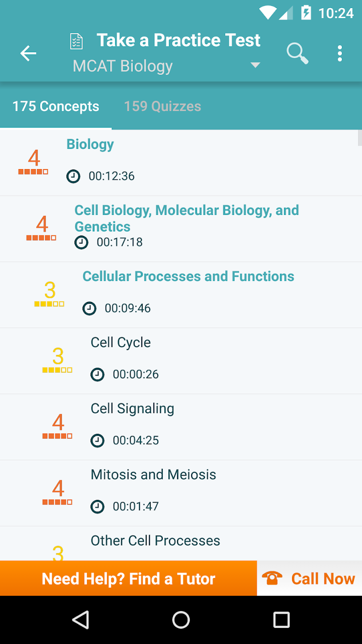This screenshot has width=362, height=644.
Task: Tap the Android home circle button
Action: pos(181,620)
